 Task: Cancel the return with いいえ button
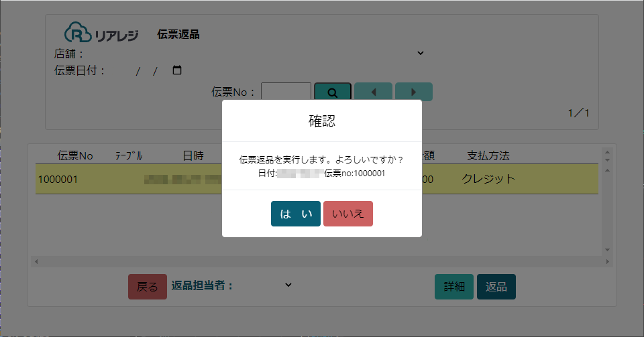pyautogui.click(x=348, y=214)
